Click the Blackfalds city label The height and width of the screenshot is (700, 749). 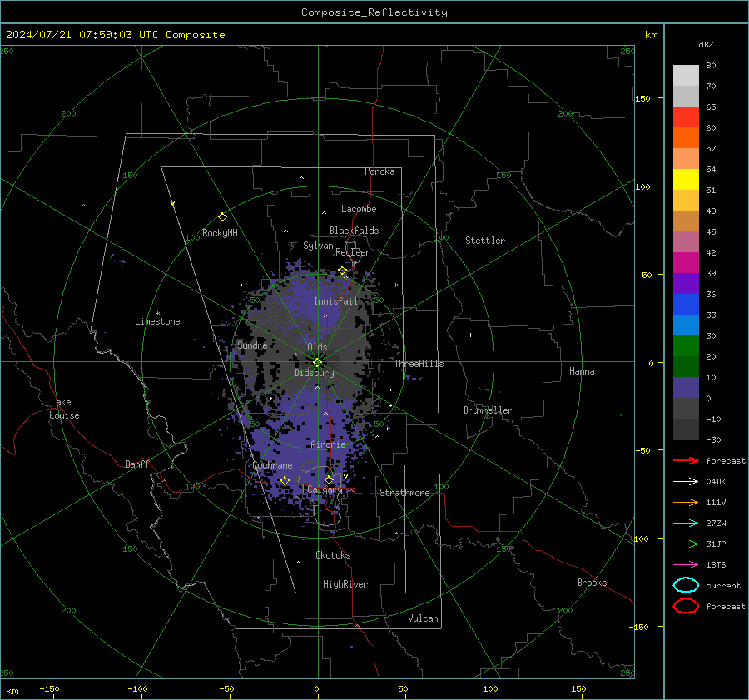354,231
